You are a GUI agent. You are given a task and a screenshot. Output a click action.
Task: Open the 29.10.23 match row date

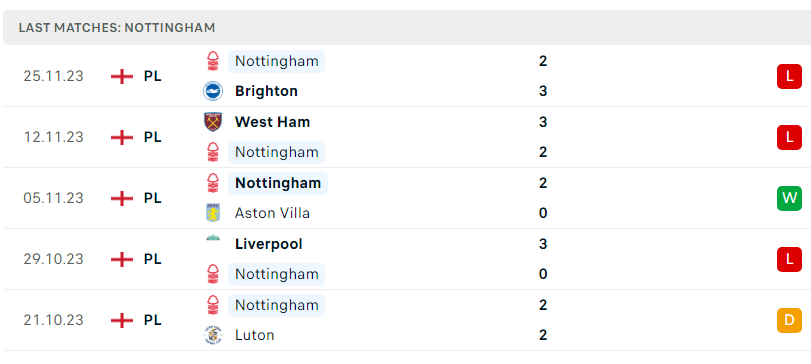pos(53,259)
